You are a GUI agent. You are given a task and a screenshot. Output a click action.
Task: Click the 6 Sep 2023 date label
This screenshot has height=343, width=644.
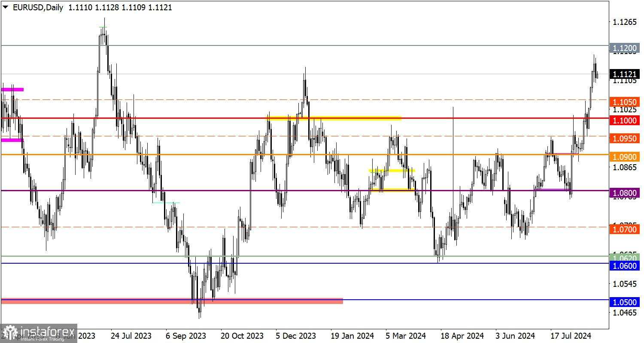click(185, 335)
